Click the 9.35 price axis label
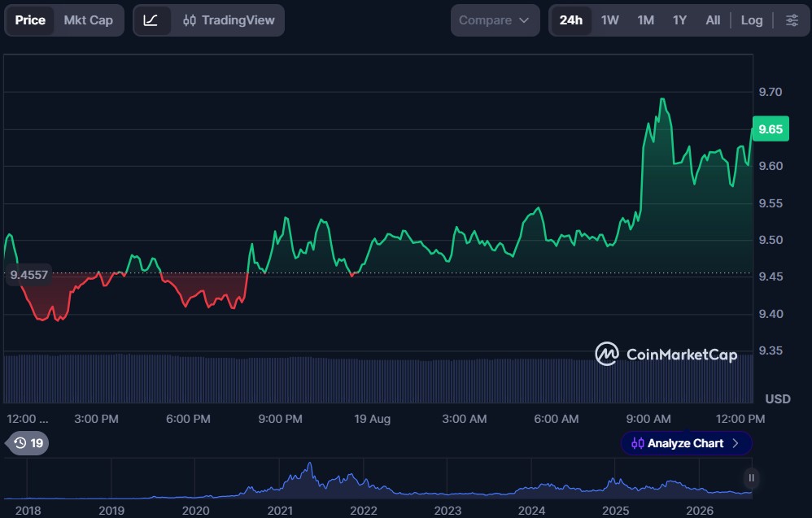The width and height of the screenshot is (812, 518). point(770,350)
